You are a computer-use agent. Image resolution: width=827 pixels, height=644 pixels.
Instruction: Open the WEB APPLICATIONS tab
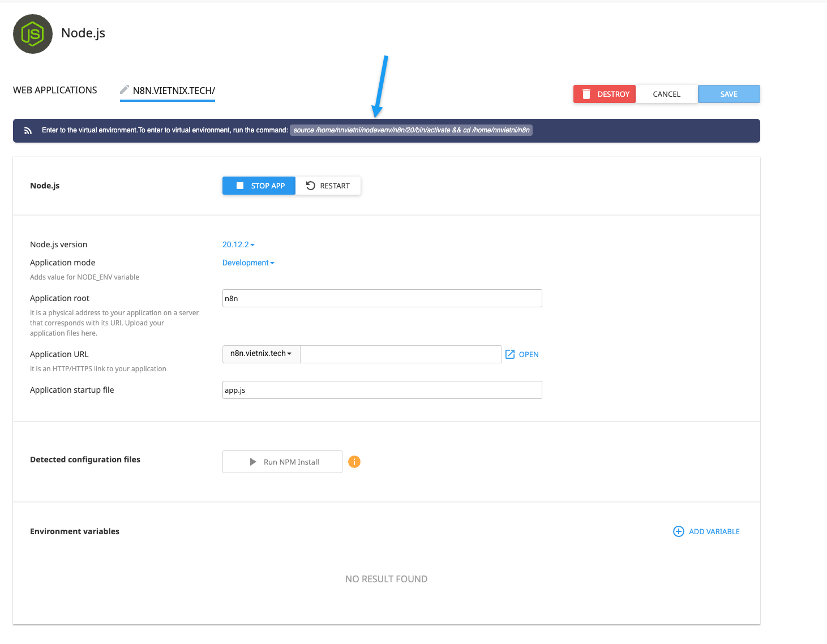coord(55,90)
